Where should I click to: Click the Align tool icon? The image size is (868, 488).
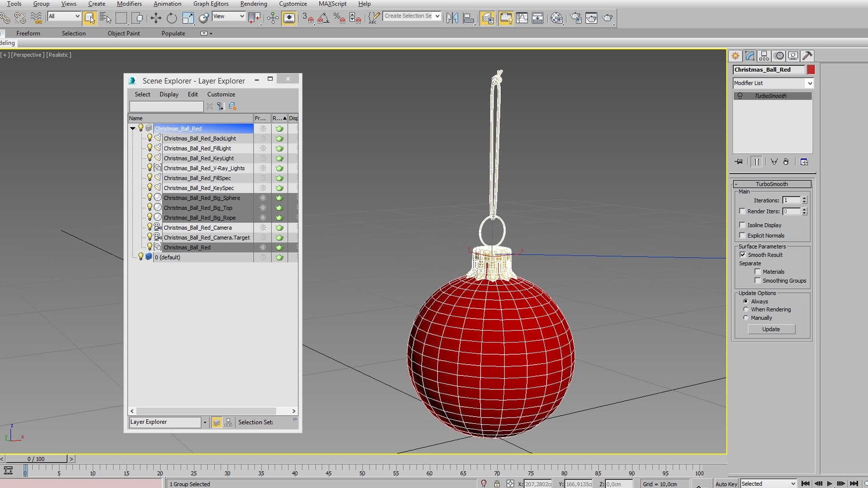(x=469, y=18)
